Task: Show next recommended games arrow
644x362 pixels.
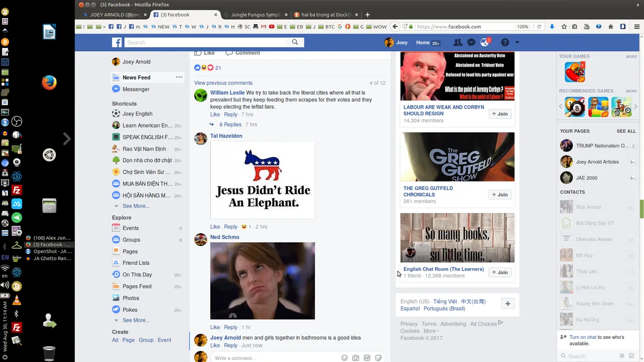Action: coord(636,107)
